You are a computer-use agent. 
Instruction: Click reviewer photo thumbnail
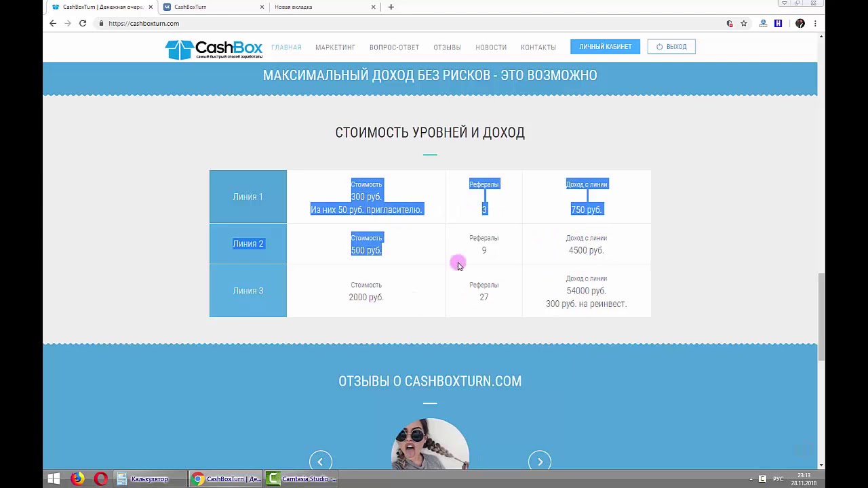point(430,443)
